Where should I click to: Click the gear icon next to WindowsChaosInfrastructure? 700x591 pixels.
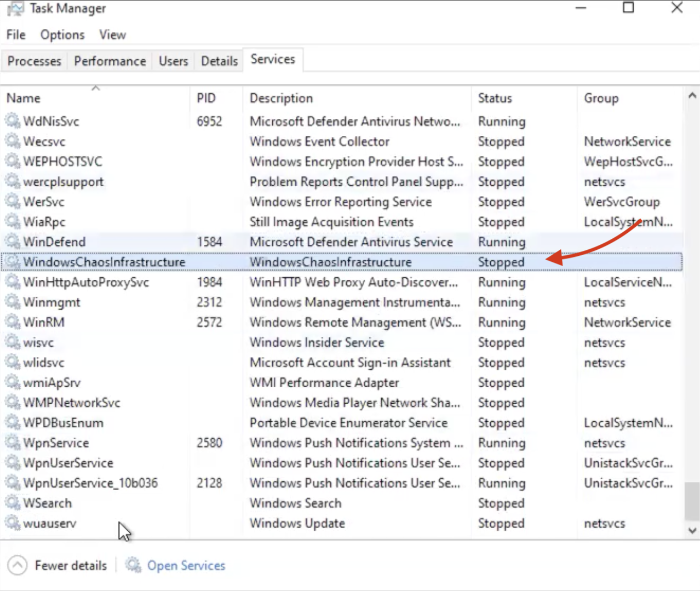click(13, 262)
